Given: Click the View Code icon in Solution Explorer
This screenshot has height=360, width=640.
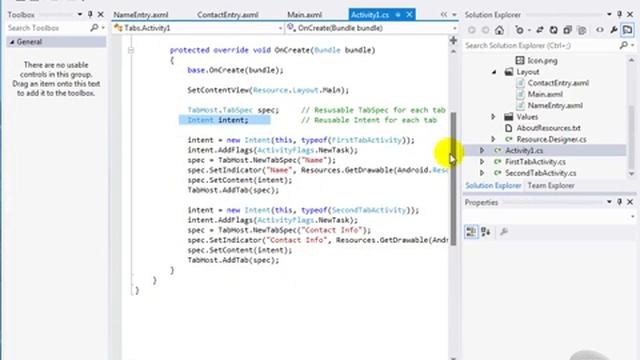Looking at the screenshot, I should click(600, 30).
